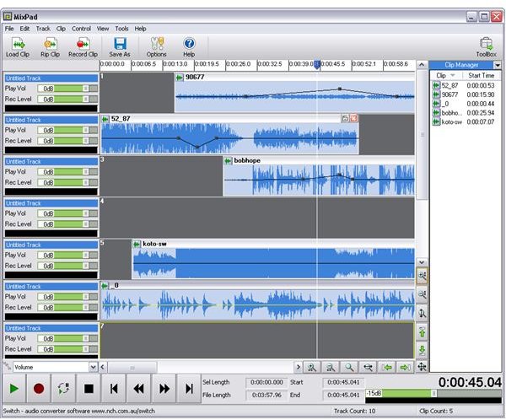
Task: Click the horizontal zoom out magnifier icon
Action: click(331, 367)
